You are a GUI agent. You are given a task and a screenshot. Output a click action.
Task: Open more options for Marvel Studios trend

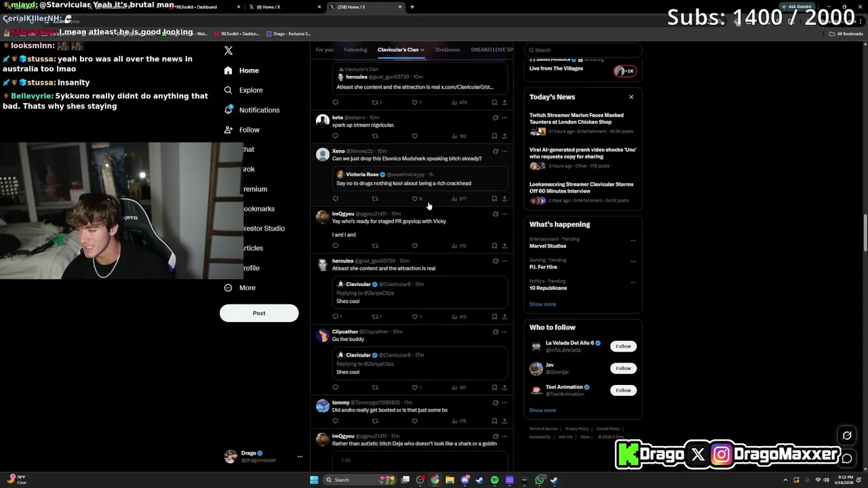633,240
